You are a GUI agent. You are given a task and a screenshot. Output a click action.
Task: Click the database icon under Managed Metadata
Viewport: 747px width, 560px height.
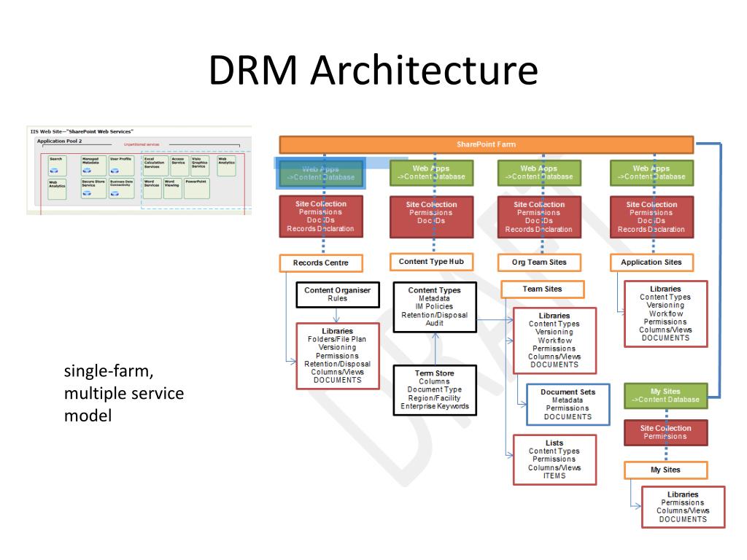tap(87, 171)
